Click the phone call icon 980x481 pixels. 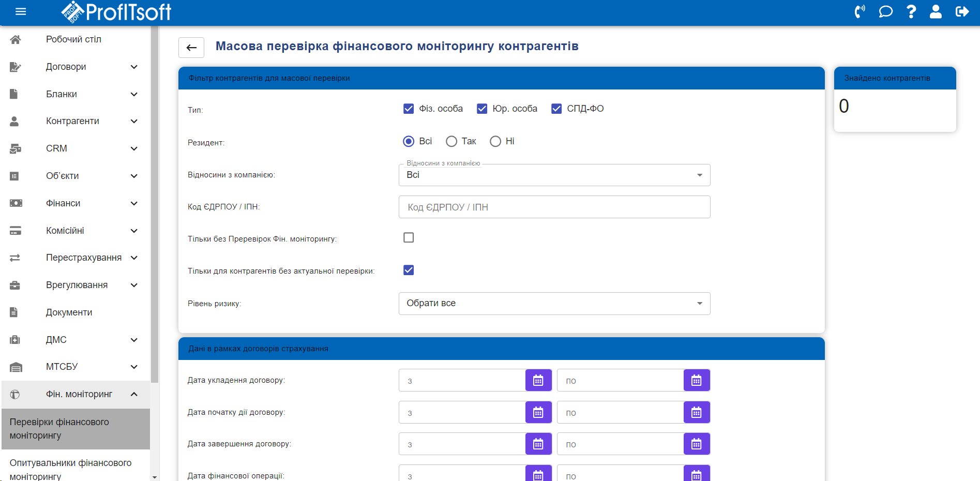(x=860, y=11)
